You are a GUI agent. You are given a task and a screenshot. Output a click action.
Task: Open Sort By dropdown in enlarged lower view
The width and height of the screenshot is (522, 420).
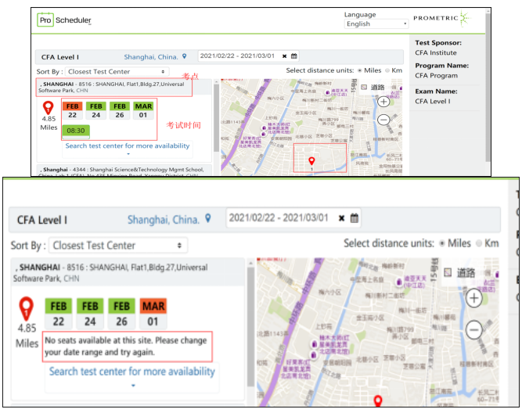pos(118,246)
